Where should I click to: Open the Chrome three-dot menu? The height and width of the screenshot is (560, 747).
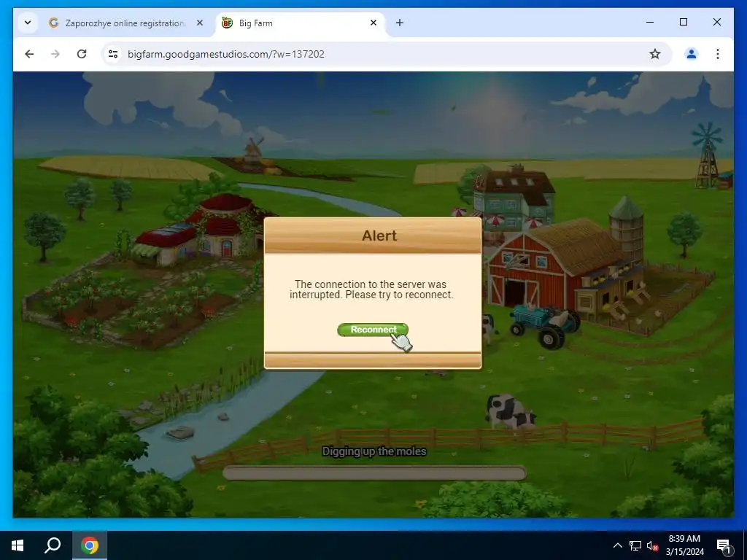pos(718,54)
